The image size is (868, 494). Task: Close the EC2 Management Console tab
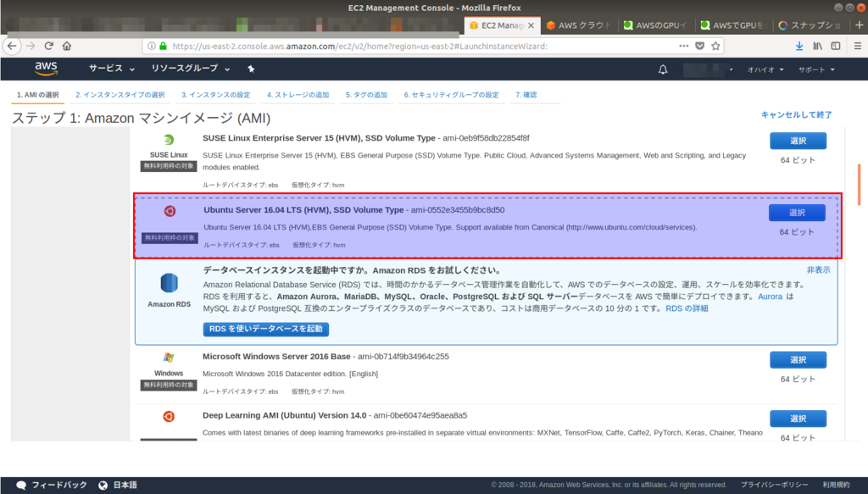[531, 25]
